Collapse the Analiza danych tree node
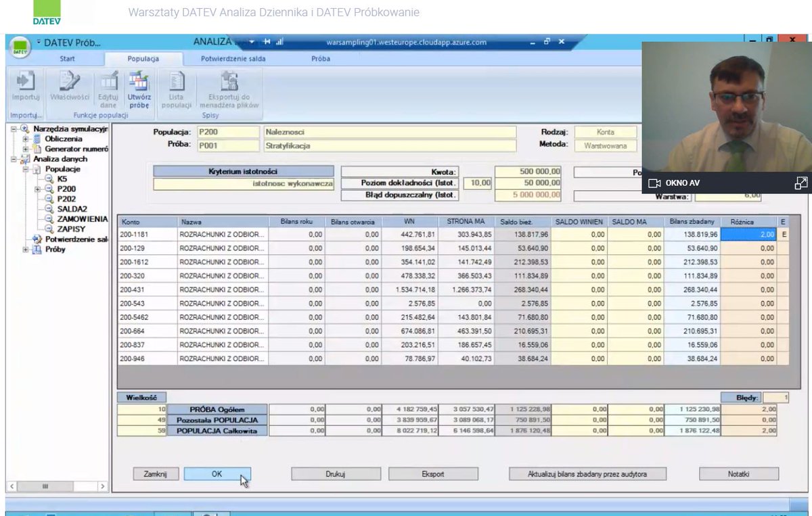 point(13,159)
